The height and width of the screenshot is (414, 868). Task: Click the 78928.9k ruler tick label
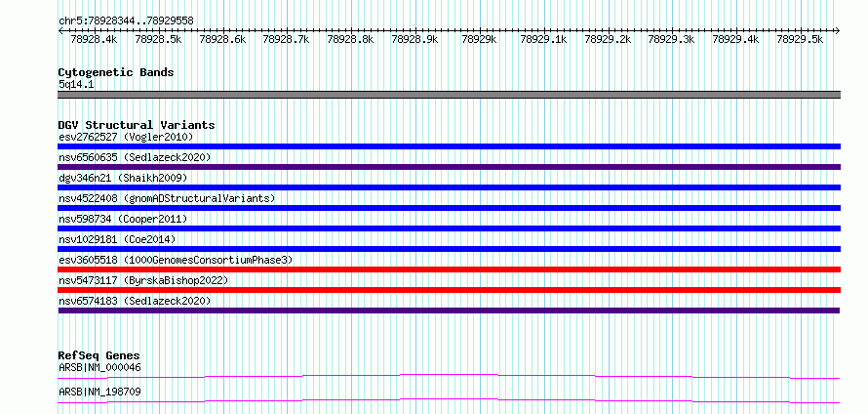point(414,39)
